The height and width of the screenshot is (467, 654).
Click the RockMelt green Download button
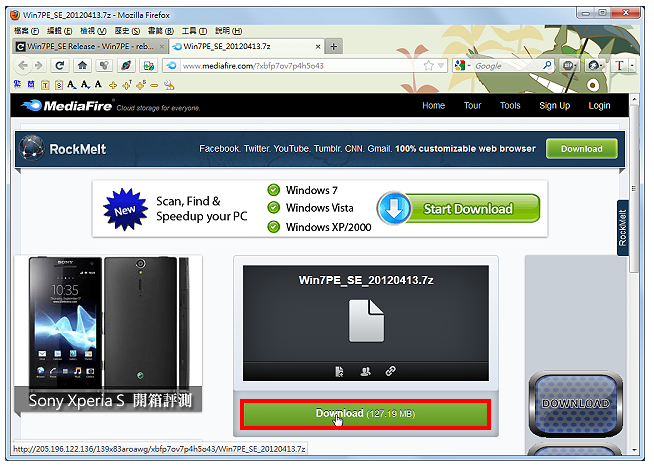coord(581,149)
